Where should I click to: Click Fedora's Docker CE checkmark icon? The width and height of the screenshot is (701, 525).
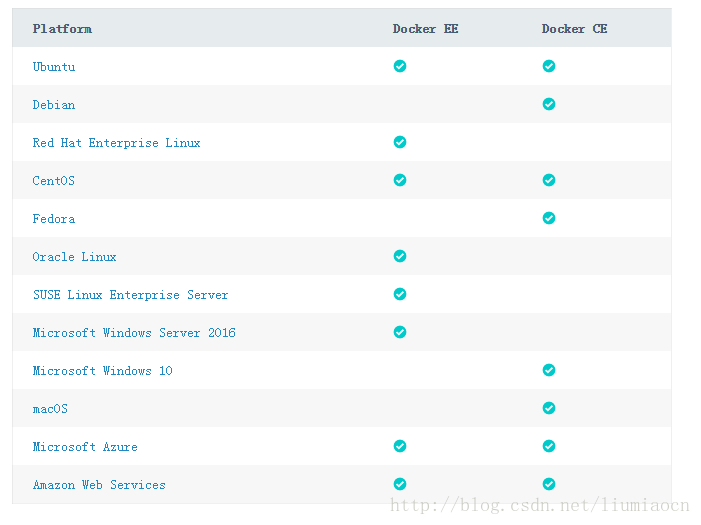pos(549,218)
